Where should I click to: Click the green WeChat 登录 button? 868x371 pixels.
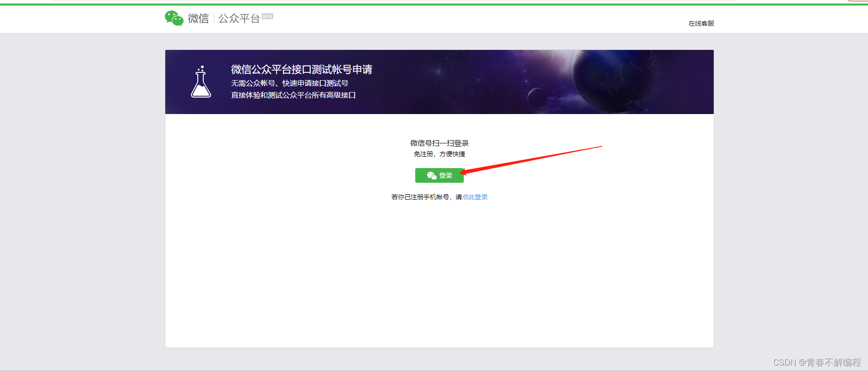439,175
